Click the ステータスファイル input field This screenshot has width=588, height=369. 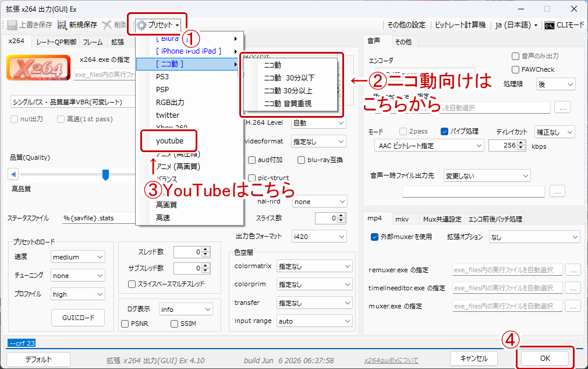click(x=98, y=218)
